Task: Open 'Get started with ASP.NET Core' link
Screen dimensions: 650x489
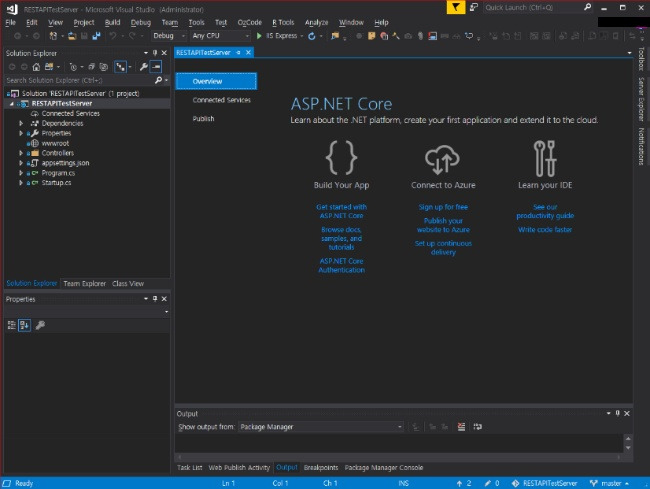Action: 341,211
